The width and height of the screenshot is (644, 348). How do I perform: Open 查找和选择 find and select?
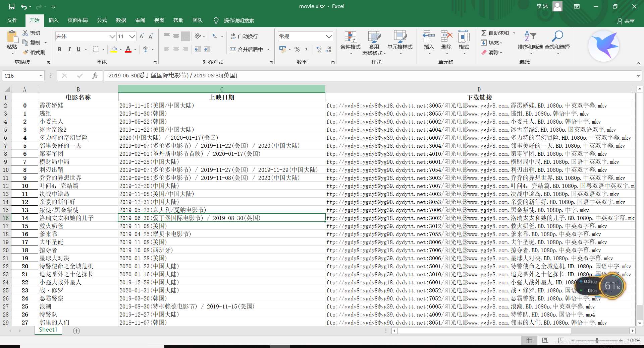557,43
